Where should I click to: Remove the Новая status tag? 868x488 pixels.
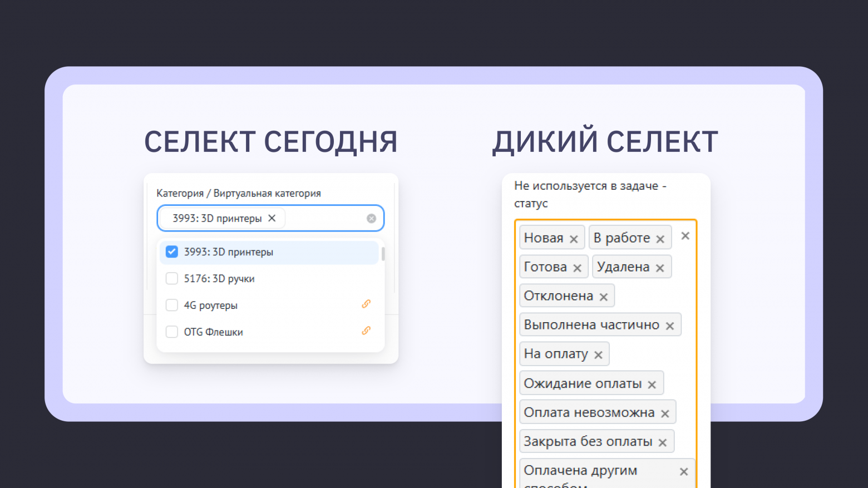[x=574, y=238]
